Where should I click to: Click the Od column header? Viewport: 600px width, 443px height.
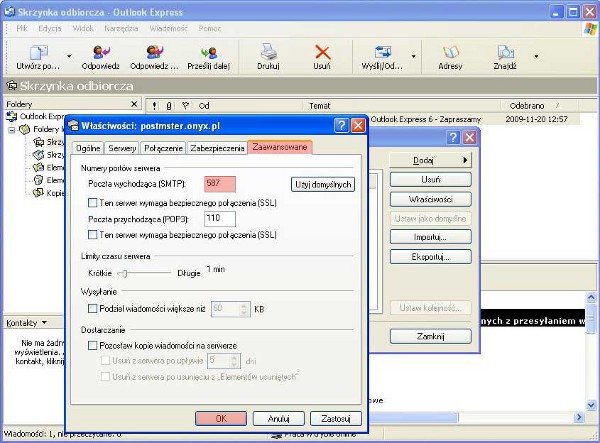pos(249,106)
